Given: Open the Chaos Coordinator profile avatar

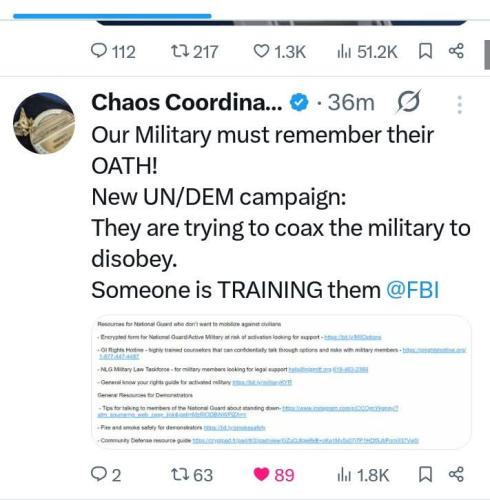Looking at the screenshot, I should point(44,123).
